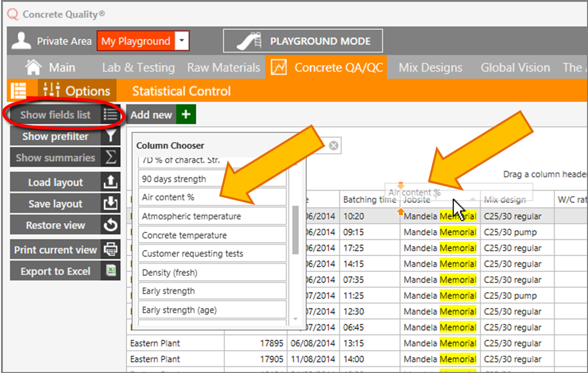Click the W/C ratio column header
588x373 pixels.
pos(571,200)
